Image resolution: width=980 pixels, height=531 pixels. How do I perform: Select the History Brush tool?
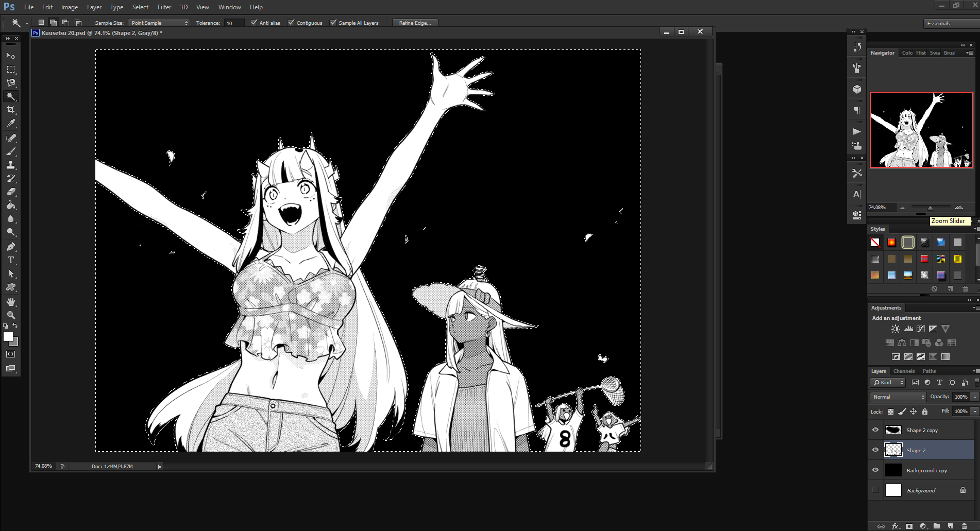click(11, 178)
